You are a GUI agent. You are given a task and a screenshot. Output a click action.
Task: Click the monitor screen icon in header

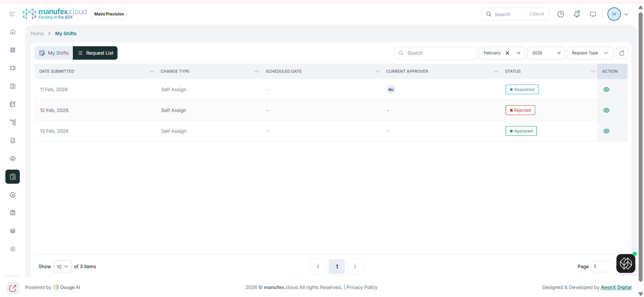coord(593,14)
